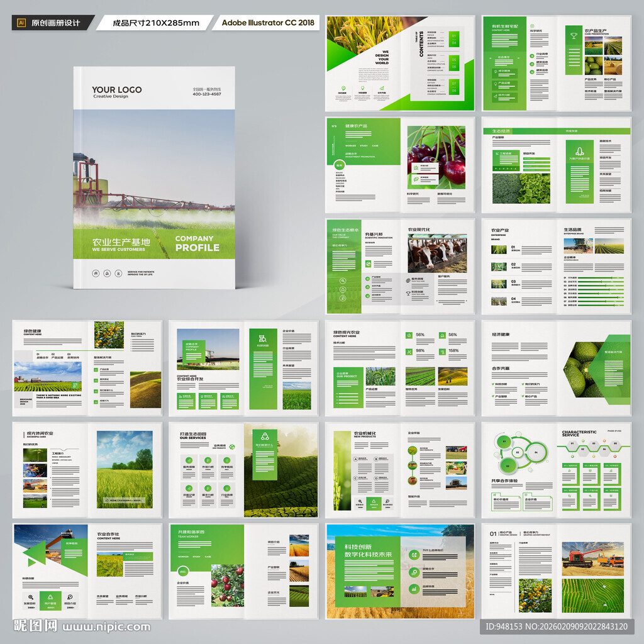Select the cows photo on 农业现代化 page
The height and width of the screenshot is (644, 644).
[438, 253]
